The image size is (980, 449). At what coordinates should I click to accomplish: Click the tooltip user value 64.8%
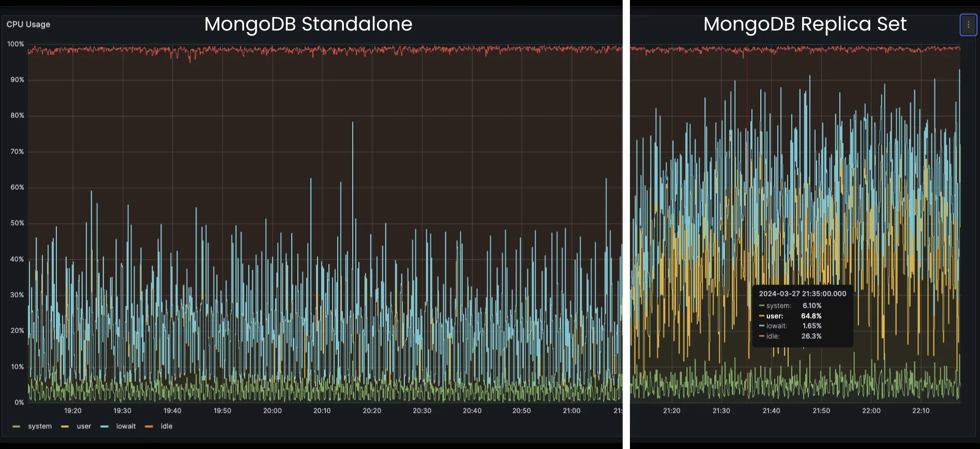[x=811, y=316]
